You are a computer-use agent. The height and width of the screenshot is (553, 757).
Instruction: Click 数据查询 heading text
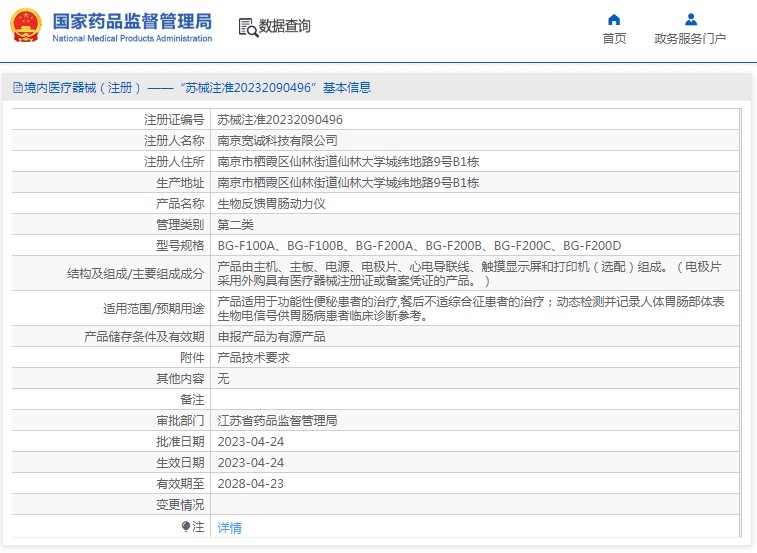pos(284,26)
